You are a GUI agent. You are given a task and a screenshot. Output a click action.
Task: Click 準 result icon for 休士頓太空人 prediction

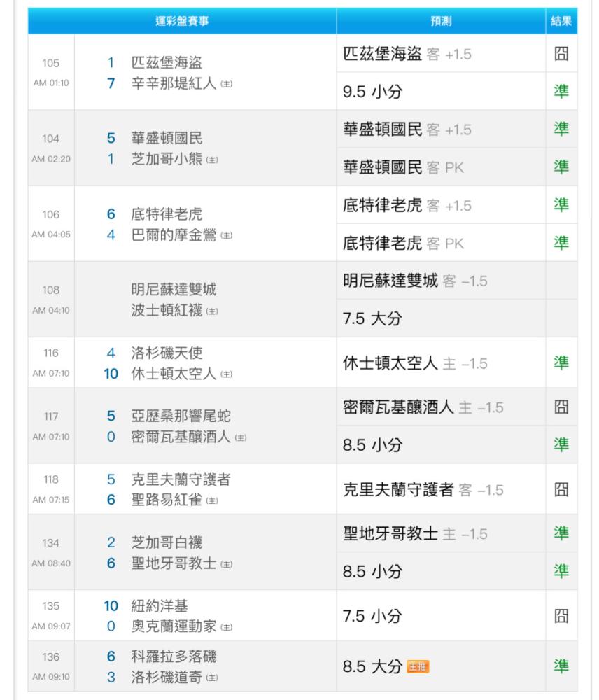pyautogui.click(x=561, y=363)
